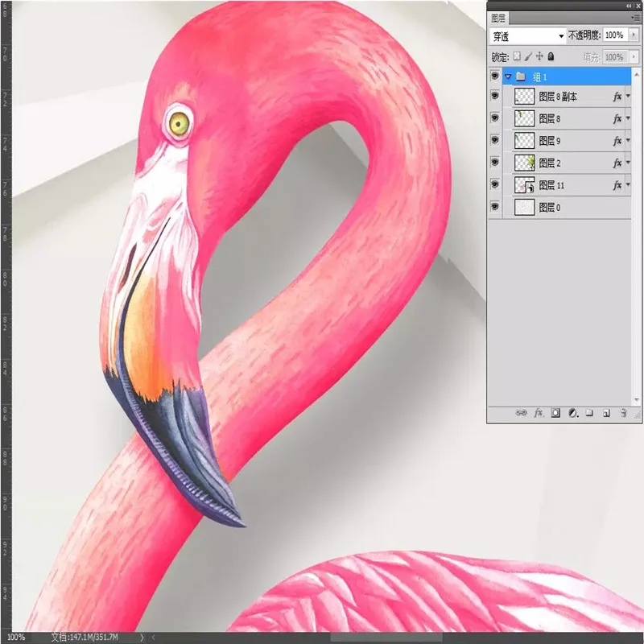Enable lock image pixels brush icon
This screenshot has height=644, width=644.
coord(528,57)
